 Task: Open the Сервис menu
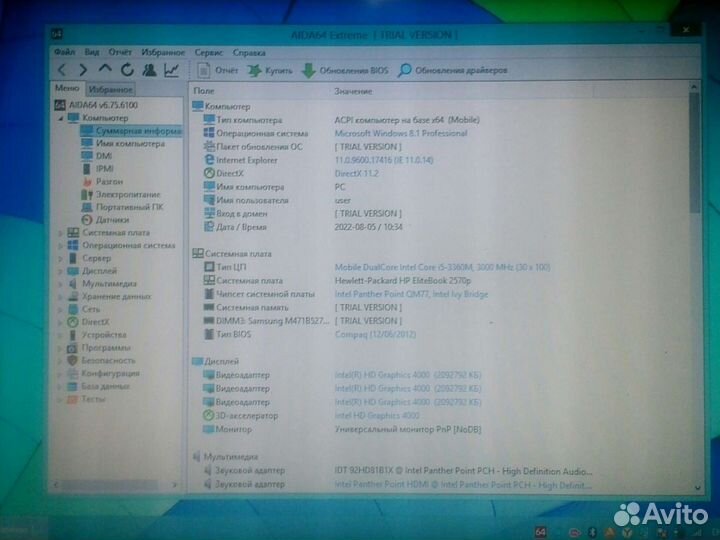pyautogui.click(x=208, y=52)
